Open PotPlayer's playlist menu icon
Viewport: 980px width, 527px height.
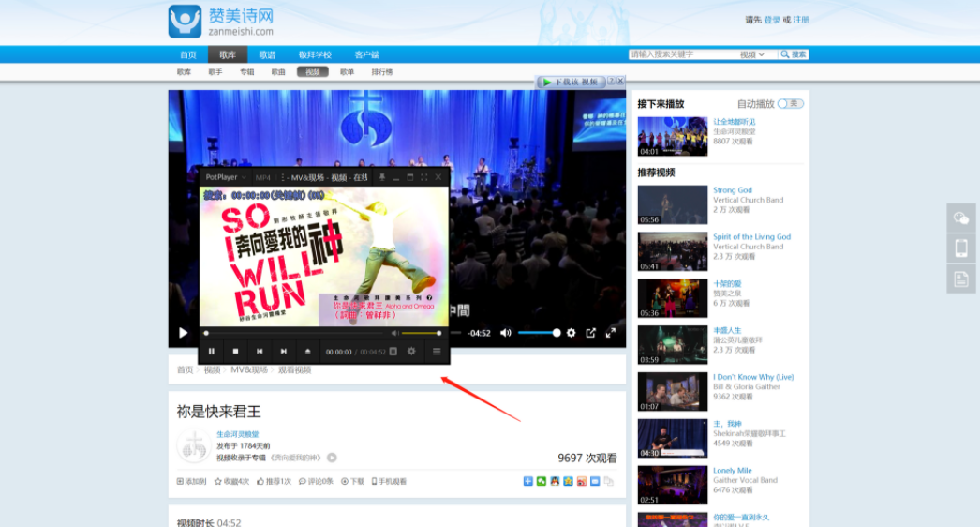437,352
